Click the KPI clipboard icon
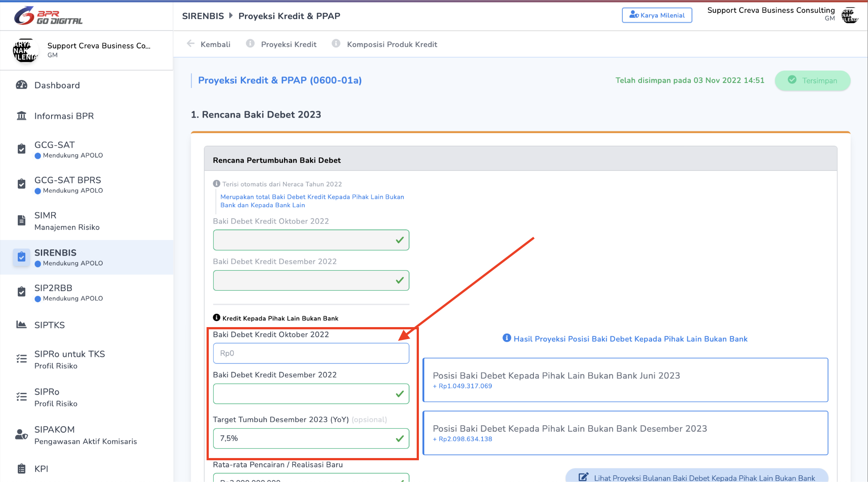This screenshot has height=482, width=868. click(x=21, y=469)
